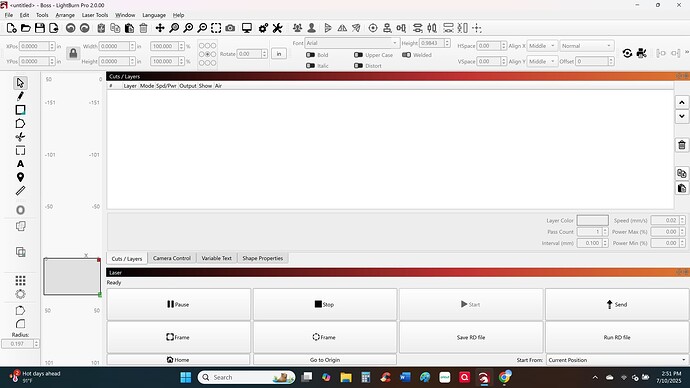Click the Undo arrow icon
Image resolution: width=690 pixels, height=388 pixels.
70,28
